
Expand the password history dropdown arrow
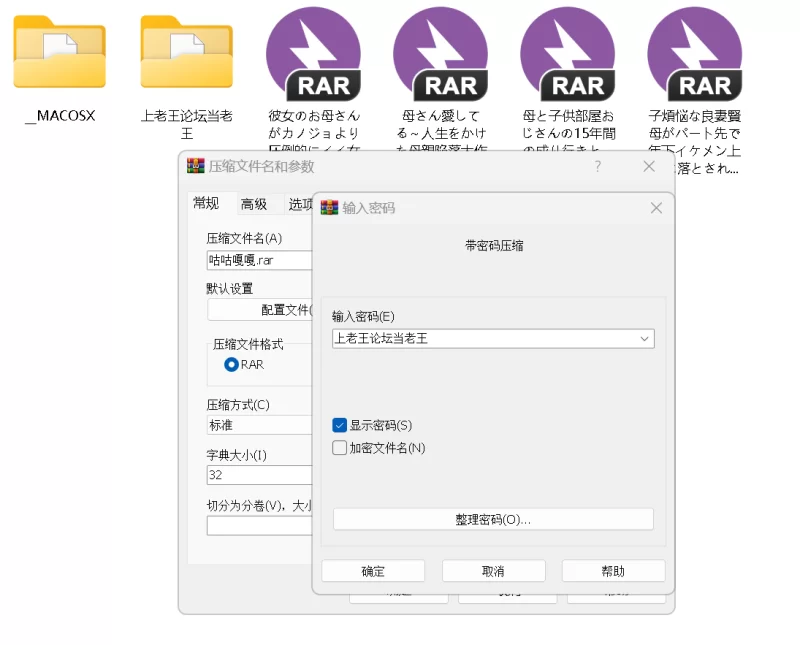644,338
